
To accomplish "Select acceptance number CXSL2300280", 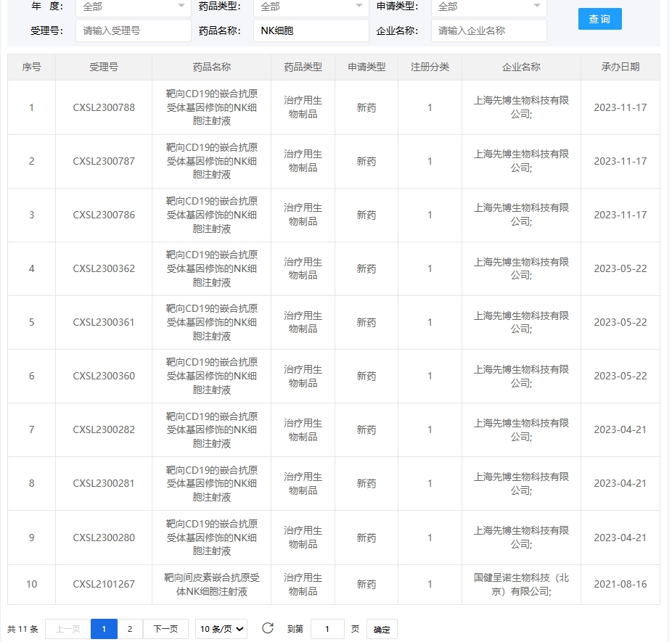I will coord(104,538).
